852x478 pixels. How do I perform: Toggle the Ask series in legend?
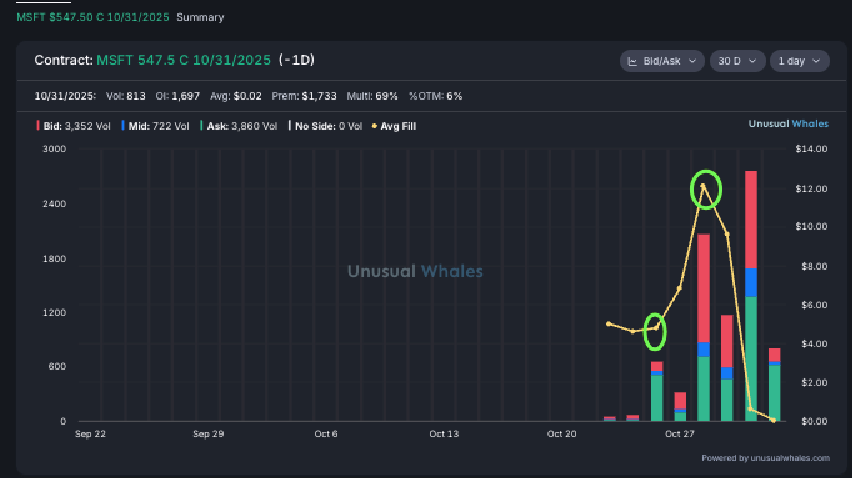(238, 126)
